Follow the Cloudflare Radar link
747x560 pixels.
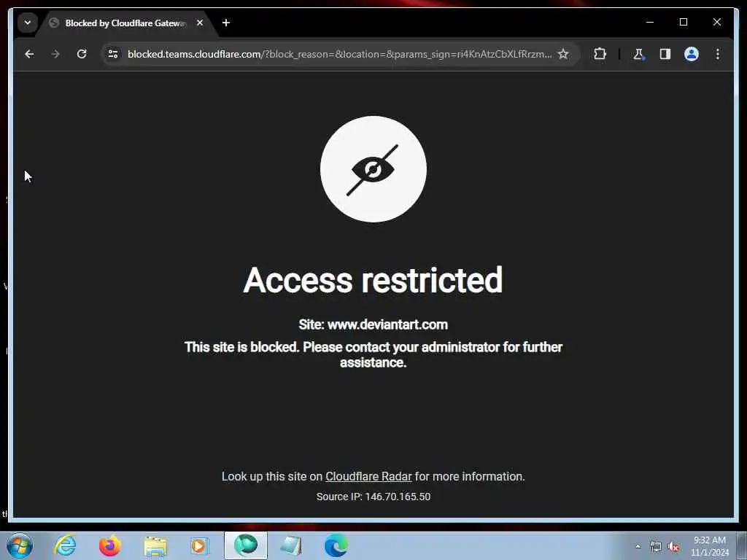[x=368, y=477]
